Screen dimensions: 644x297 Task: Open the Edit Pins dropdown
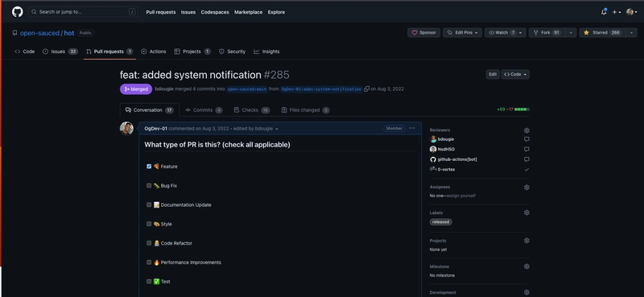tap(462, 32)
